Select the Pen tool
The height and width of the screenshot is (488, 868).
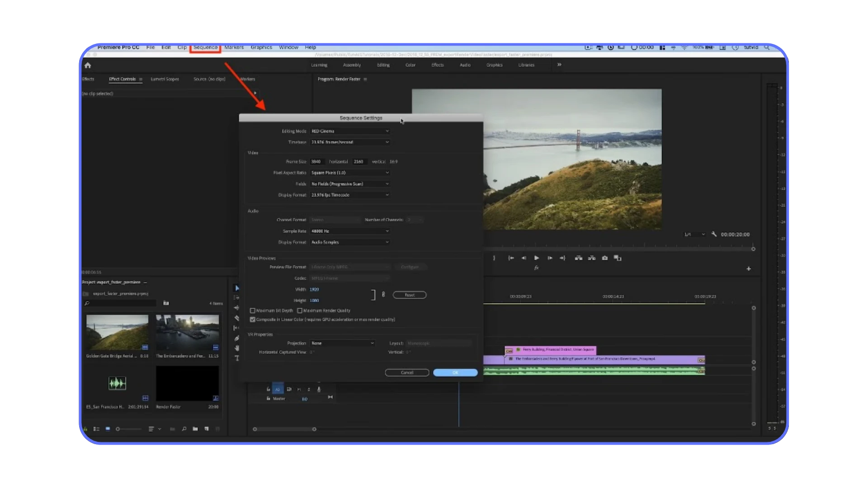click(x=236, y=338)
